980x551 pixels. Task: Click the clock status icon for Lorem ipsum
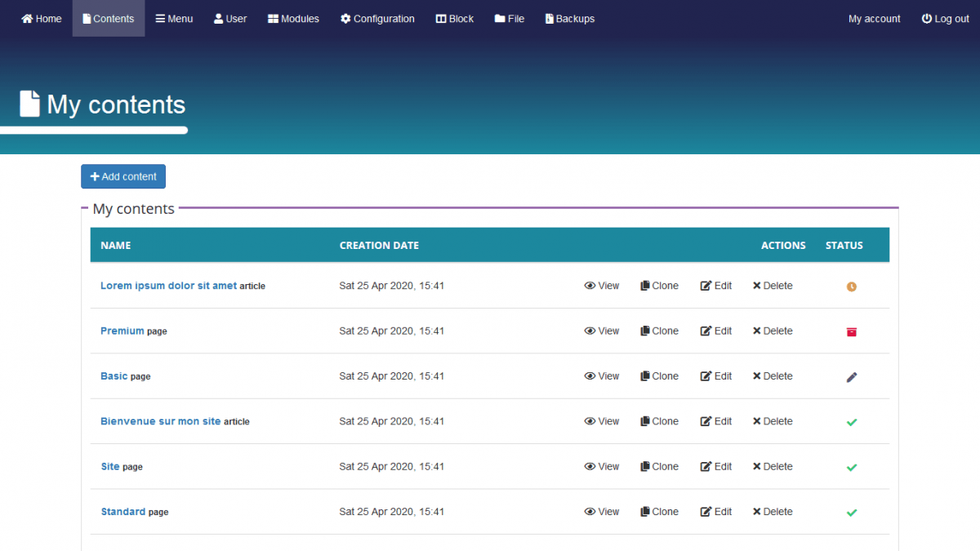pyautogui.click(x=851, y=287)
